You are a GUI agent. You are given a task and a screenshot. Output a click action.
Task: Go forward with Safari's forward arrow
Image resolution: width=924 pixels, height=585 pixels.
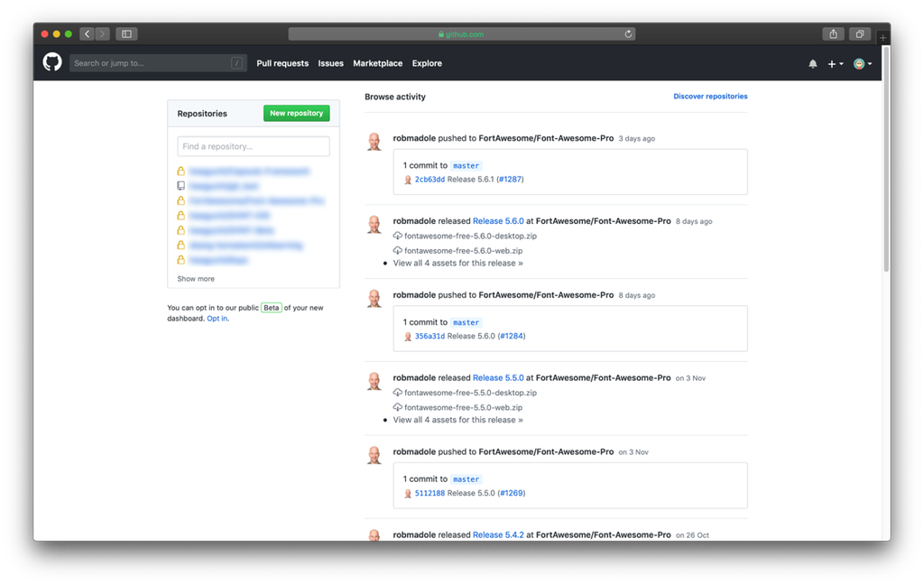[102, 34]
